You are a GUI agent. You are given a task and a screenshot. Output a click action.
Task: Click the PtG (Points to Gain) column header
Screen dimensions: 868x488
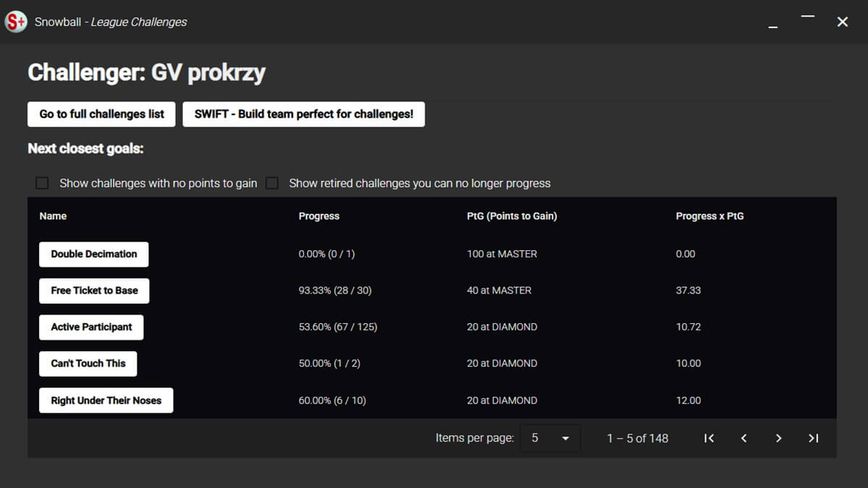pos(512,216)
